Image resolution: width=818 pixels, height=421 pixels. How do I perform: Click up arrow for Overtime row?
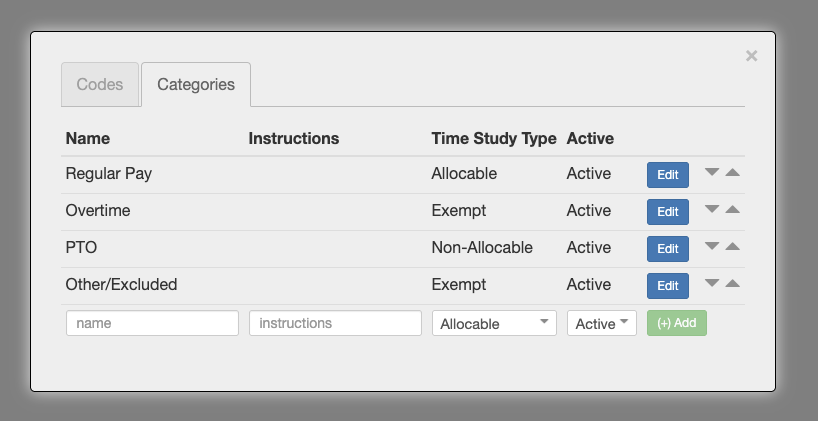coord(732,209)
